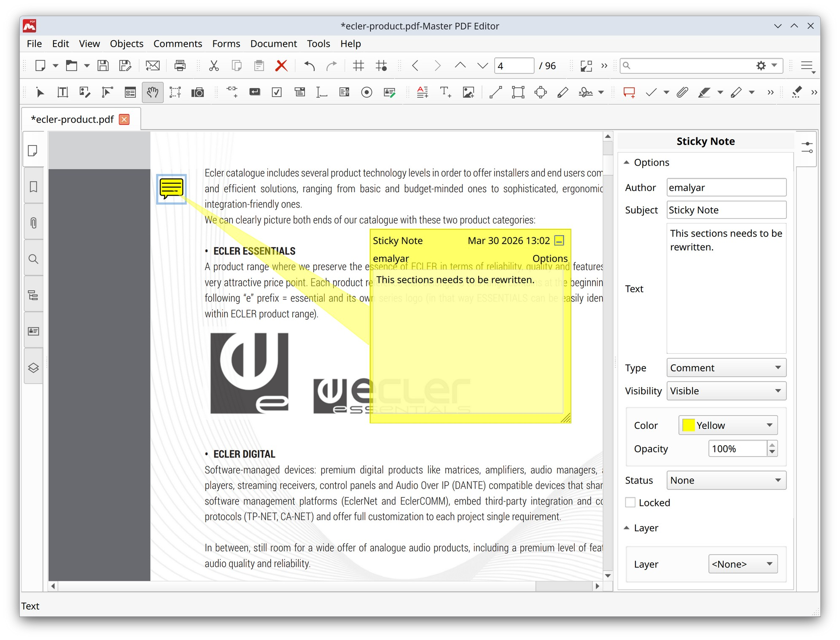The height and width of the screenshot is (640, 840).
Task: Select the Edit Document arrow tool
Action: 40,92
